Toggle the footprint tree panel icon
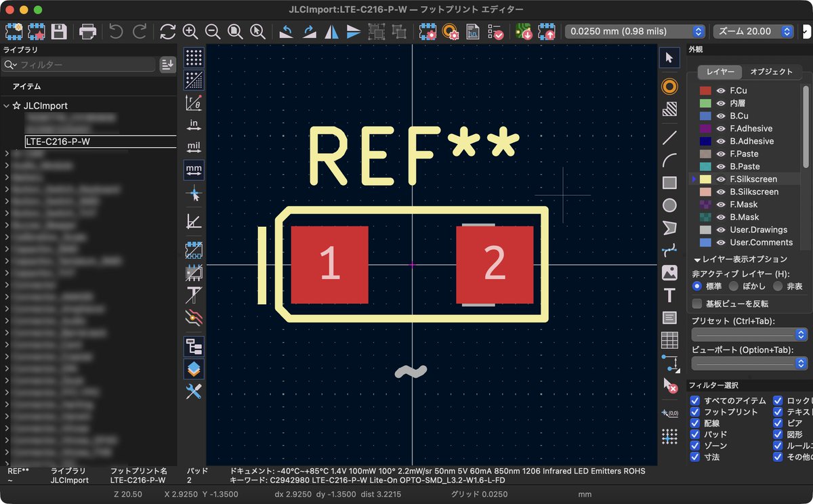 coord(194,346)
